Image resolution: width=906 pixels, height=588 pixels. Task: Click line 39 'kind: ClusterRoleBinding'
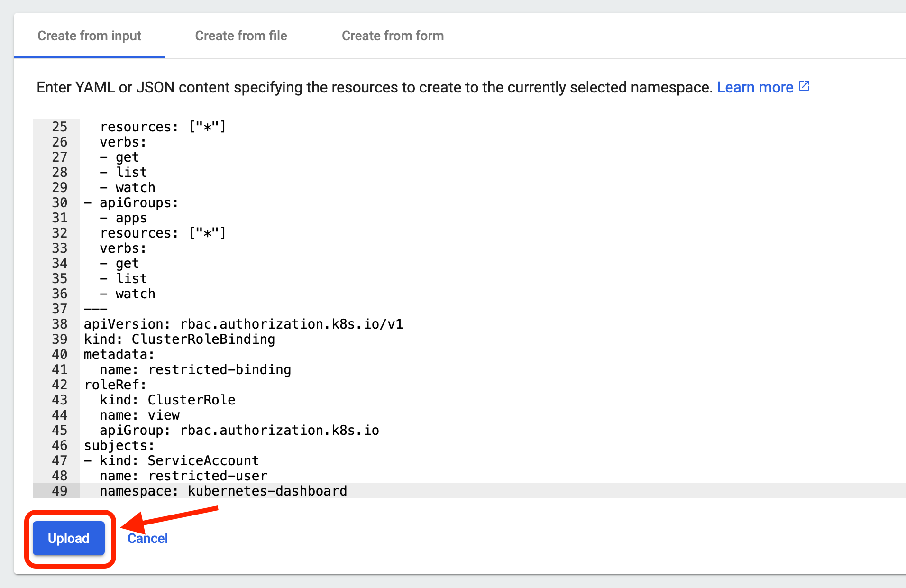pos(179,339)
